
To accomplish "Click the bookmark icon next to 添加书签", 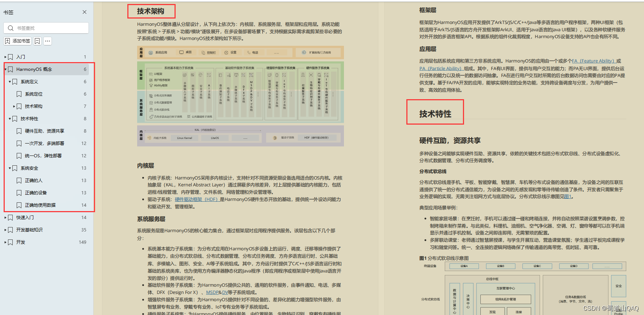I will coord(37,41).
